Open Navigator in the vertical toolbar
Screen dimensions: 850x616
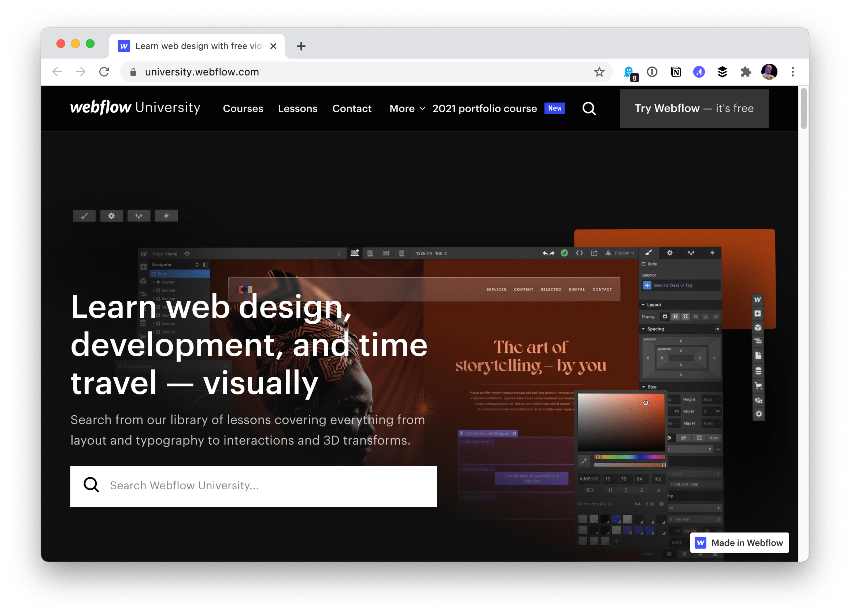click(757, 341)
